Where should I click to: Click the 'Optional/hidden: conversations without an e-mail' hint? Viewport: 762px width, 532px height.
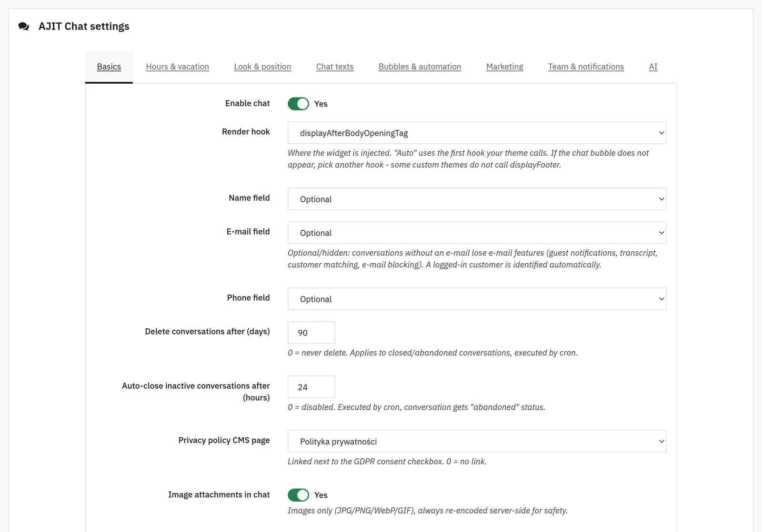point(472,259)
